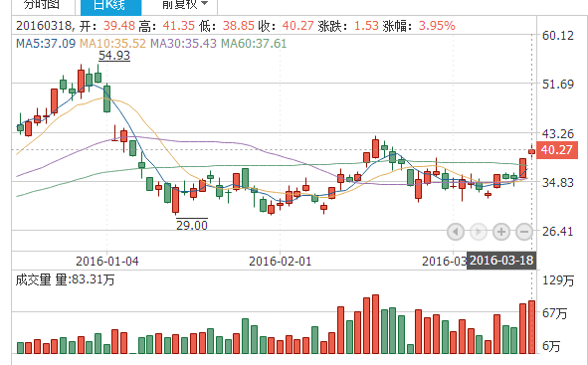The image size is (588, 365).
Task: Click the 低: 38.85 low value
Action: tap(227, 26)
